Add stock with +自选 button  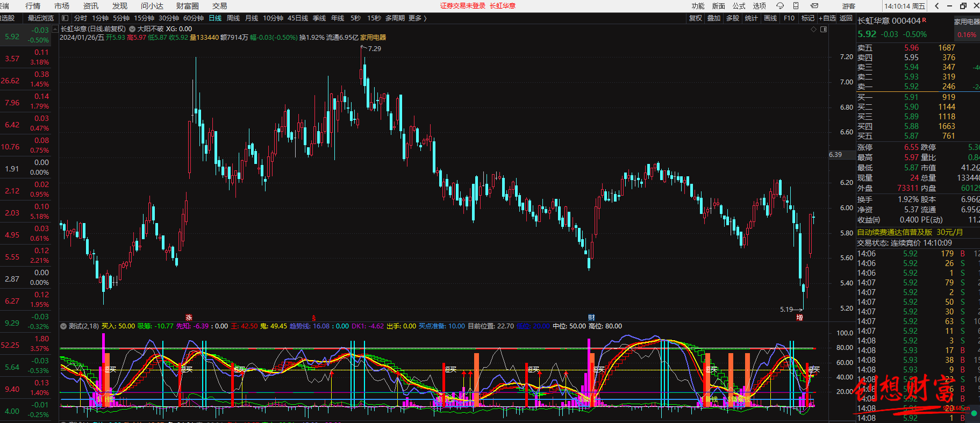point(828,18)
